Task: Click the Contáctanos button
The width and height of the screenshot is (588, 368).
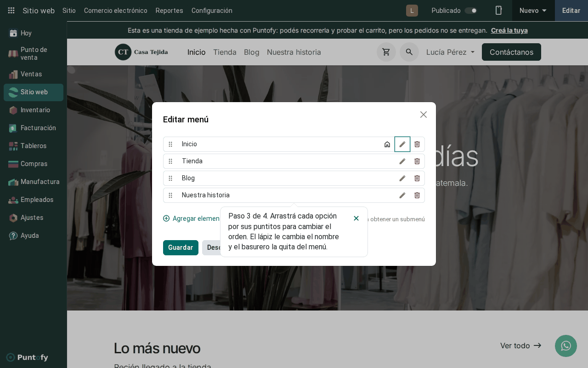Action: tap(511, 52)
